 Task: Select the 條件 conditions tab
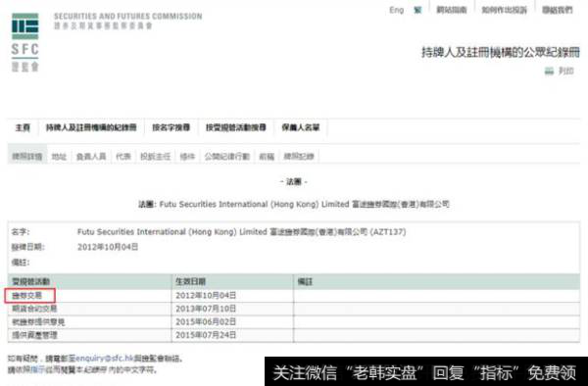(x=187, y=157)
